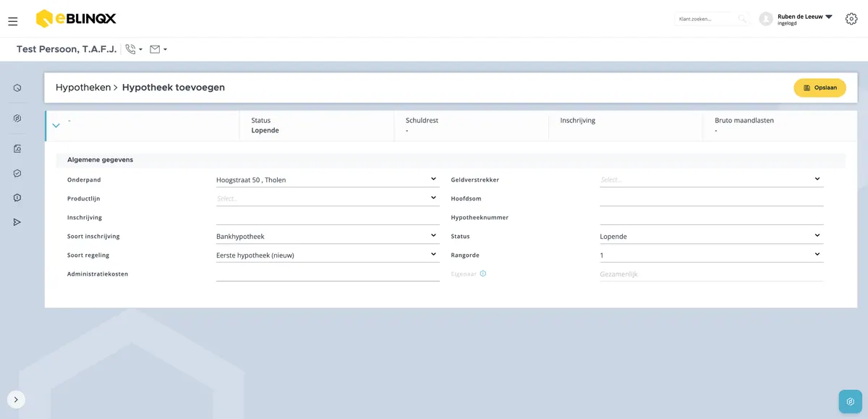868x419 pixels.
Task: Open the Onderpand dropdown
Action: [x=328, y=179]
